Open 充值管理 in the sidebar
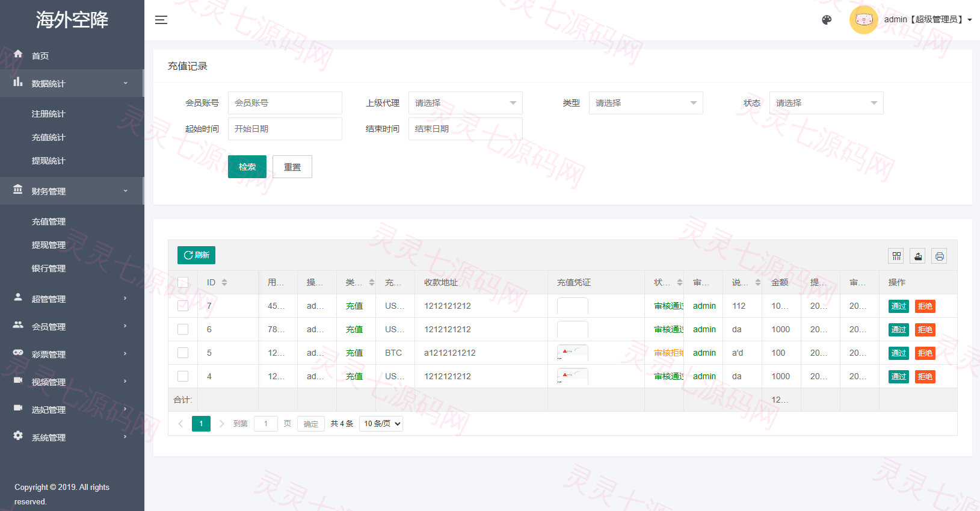The height and width of the screenshot is (511, 980). (49, 221)
